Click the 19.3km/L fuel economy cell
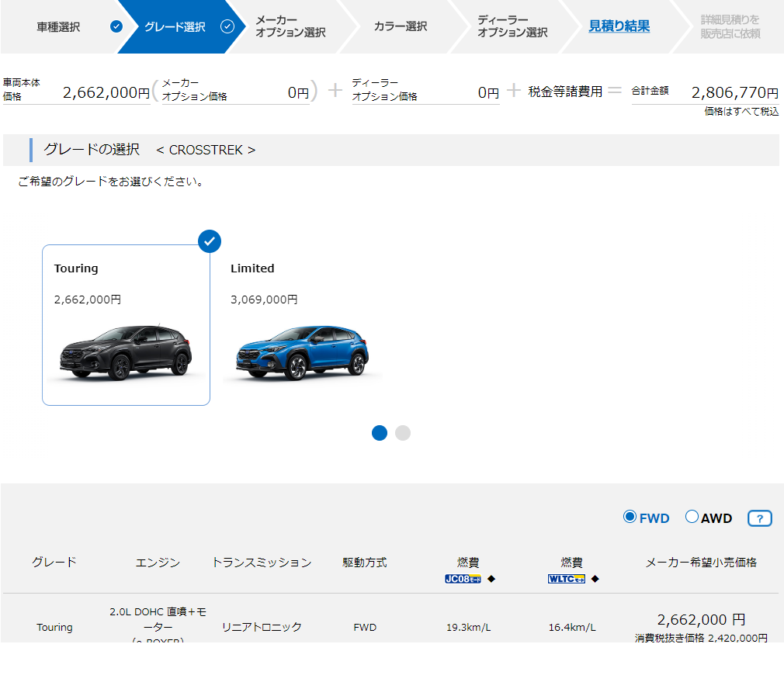The width and height of the screenshot is (784, 689). (x=469, y=627)
